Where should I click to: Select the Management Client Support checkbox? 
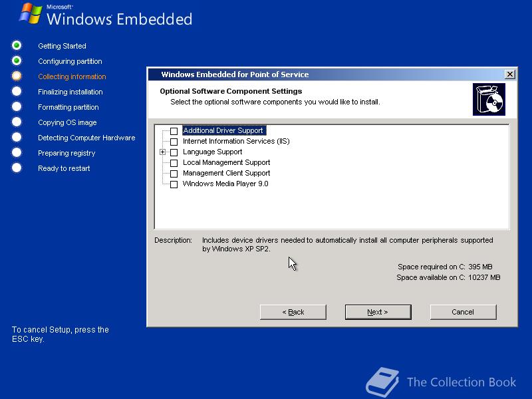tap(174, 174)
